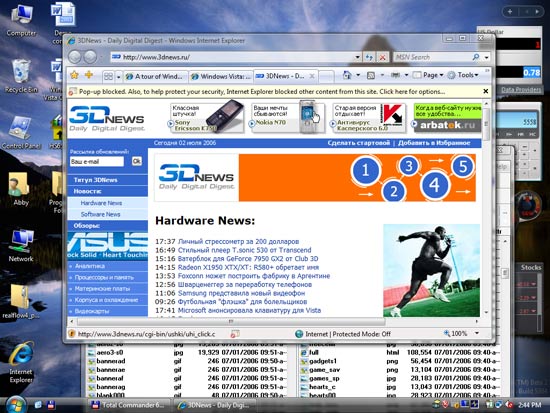The height and width of the screenshot is (413, 550).
Task: Launch Internet Explorer desktop shortcut
Action: 21,363
